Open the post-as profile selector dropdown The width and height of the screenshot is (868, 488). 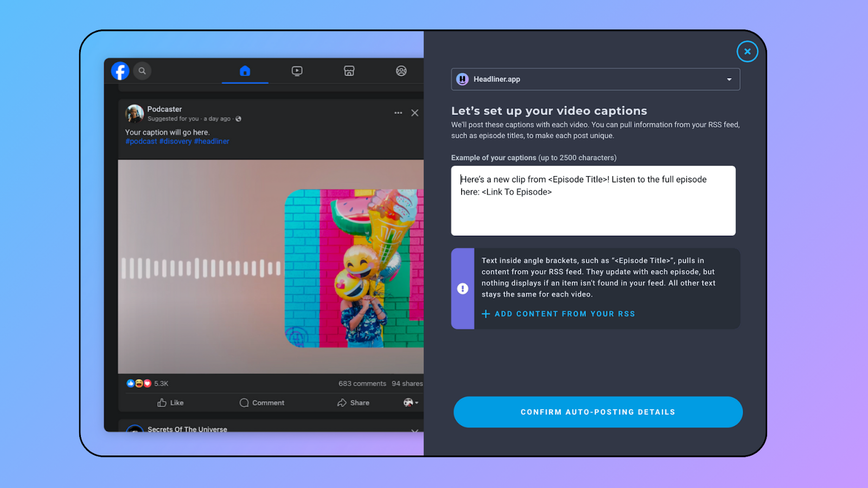[x=411, y=402]
